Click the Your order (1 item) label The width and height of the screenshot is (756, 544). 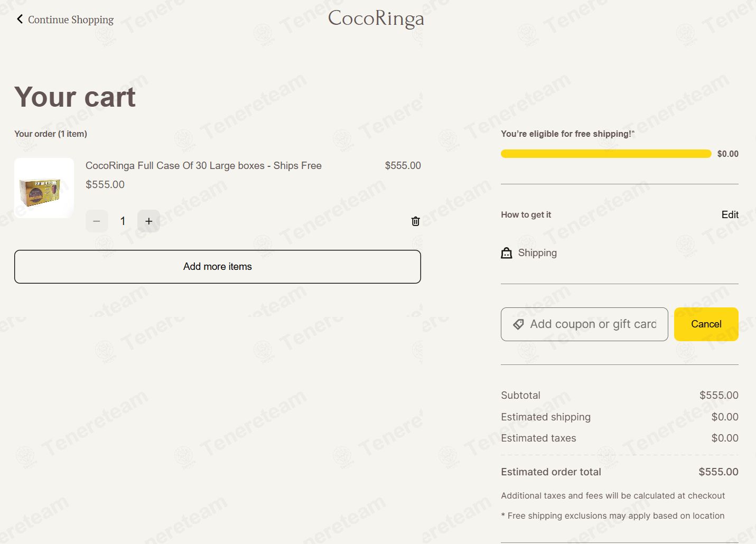tap(51, 134)
